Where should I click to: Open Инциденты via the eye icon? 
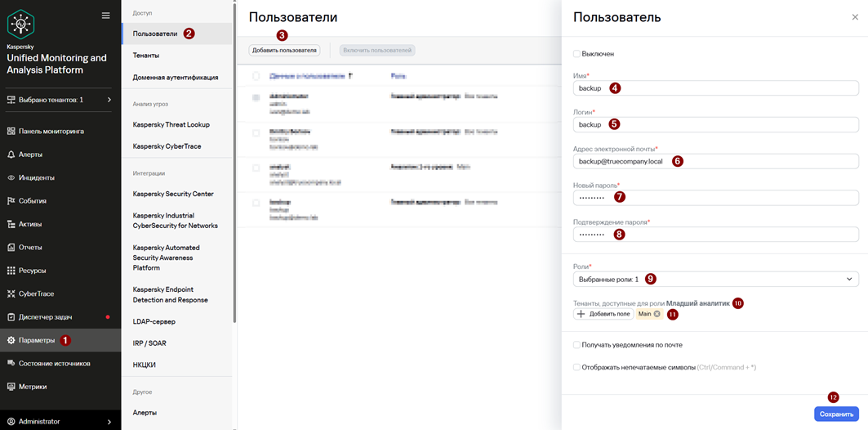click(x=11, y=178)
